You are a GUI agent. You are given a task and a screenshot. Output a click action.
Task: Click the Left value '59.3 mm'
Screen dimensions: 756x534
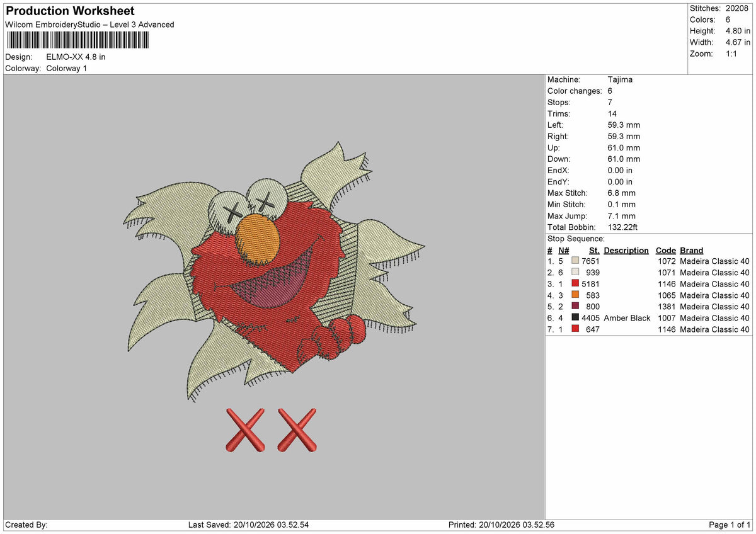click(x=624, y=125)
